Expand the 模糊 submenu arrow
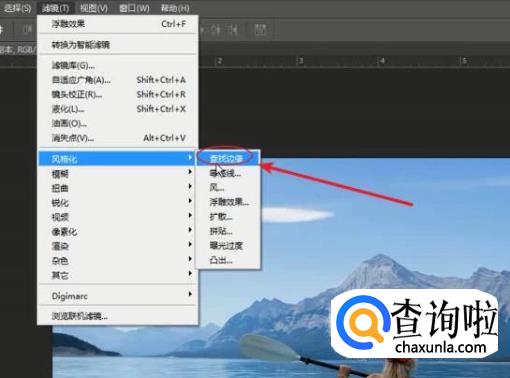The image size is (510, 378). [190, 172]
